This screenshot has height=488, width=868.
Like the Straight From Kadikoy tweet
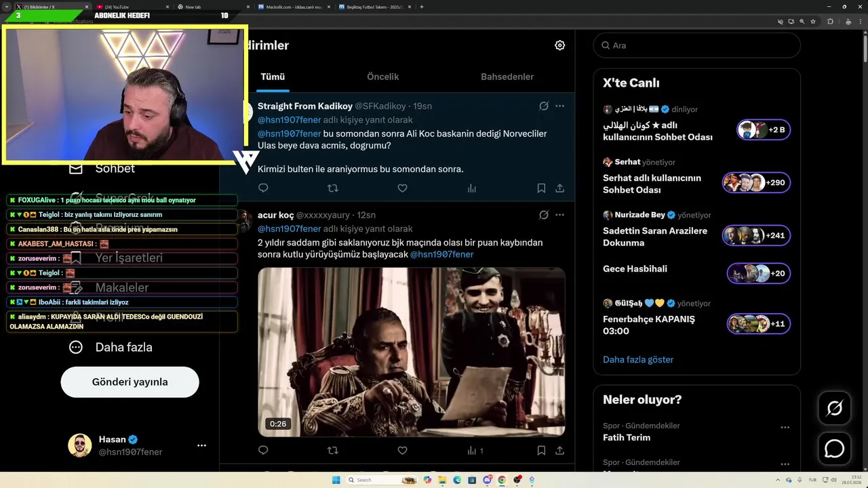point(402,188)
